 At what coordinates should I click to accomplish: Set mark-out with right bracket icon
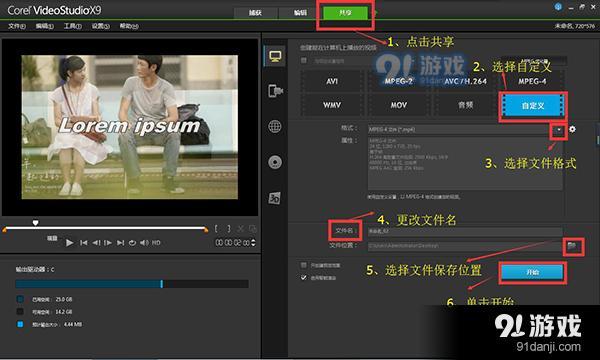pos(228,229)
